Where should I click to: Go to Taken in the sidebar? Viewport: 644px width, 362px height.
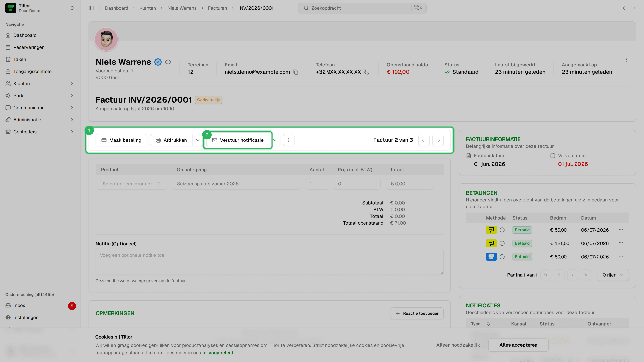pos(40,59)
